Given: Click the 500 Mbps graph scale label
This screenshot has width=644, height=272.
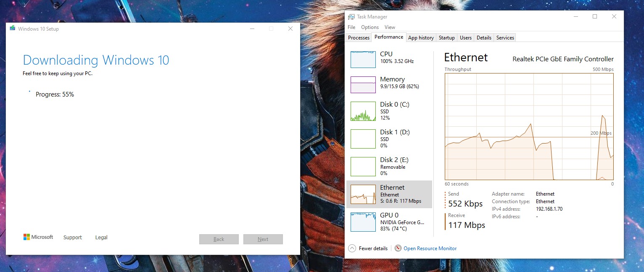Looking at the screenshot, I should (x=603, y=69).
